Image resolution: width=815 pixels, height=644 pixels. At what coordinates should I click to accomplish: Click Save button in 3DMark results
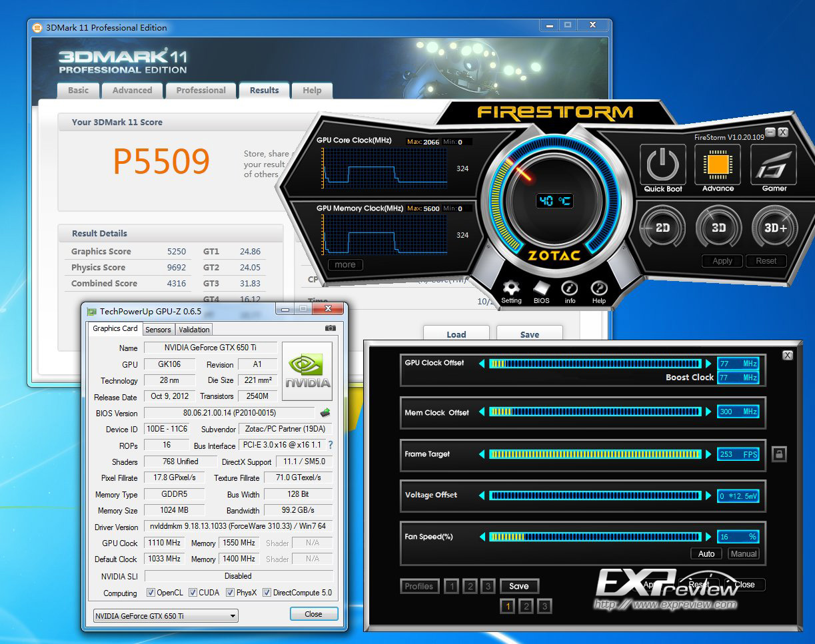[x=530, y=334]
